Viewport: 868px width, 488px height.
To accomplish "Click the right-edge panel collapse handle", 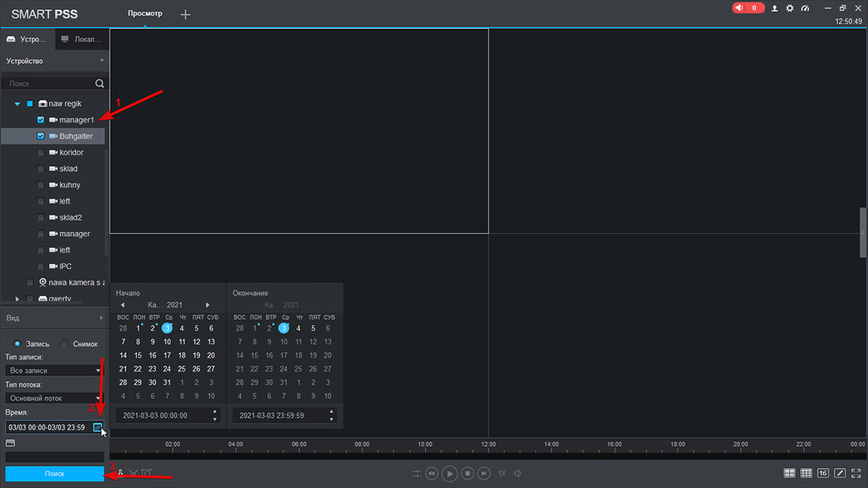I will point(863,233).
